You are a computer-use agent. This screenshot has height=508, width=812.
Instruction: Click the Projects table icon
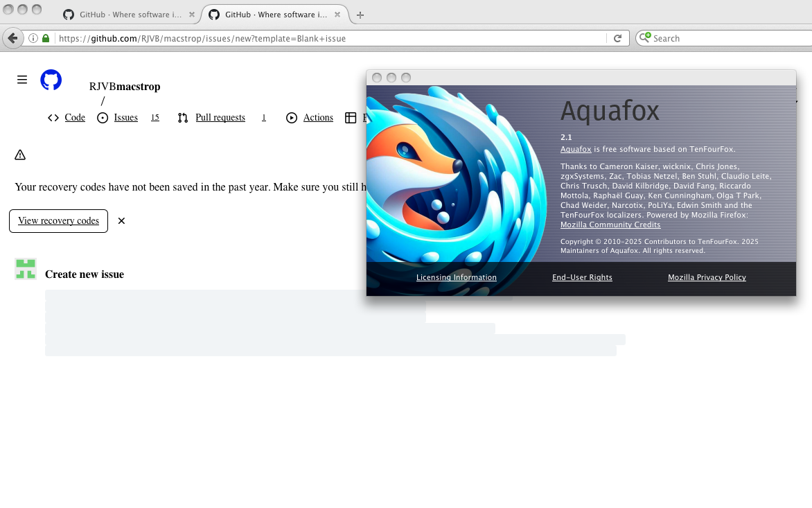click(x=351, y=118)
